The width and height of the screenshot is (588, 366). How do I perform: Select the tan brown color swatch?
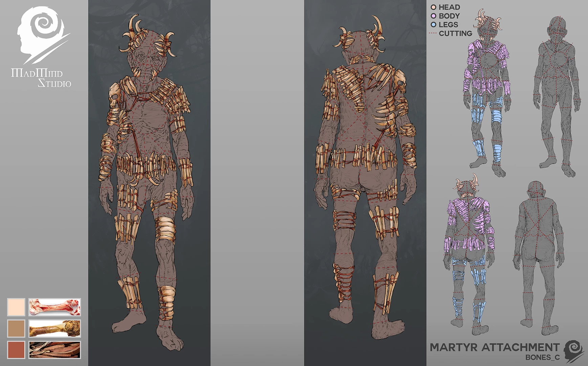[16, 328]
